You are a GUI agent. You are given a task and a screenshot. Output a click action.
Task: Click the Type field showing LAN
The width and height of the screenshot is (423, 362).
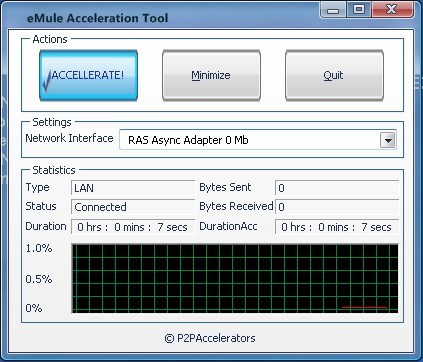pyautogui.click(x=133, y=188)
